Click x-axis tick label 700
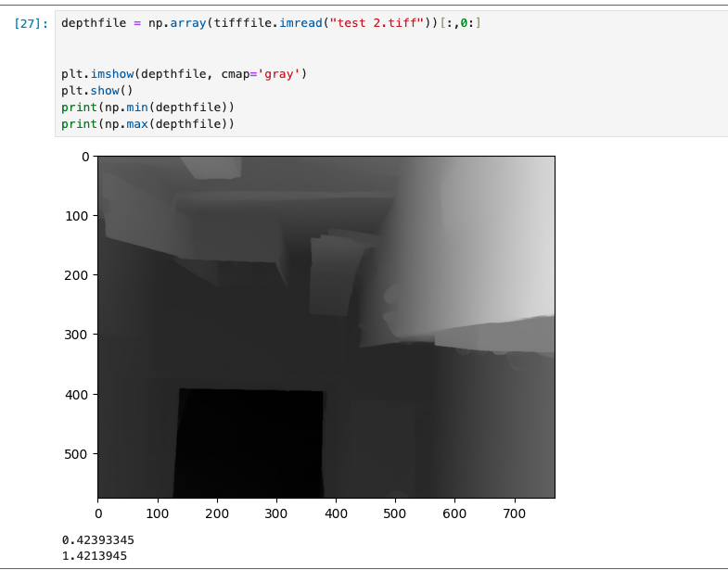Screen dimensions: 728x570 [515, 513]
